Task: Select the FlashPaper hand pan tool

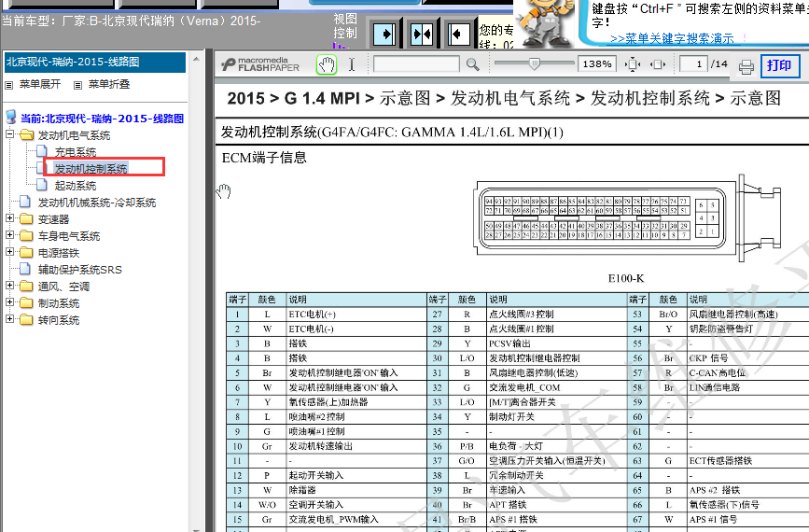Action: 326,64
